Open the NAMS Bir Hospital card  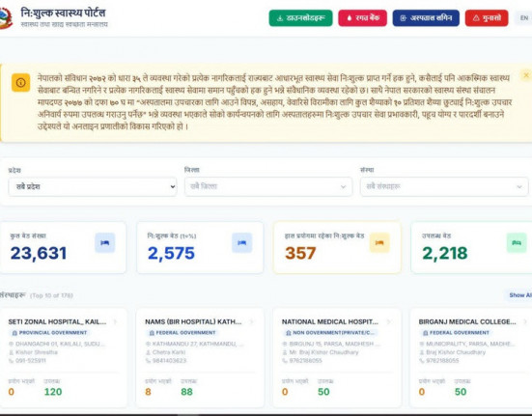coord(200,358)
